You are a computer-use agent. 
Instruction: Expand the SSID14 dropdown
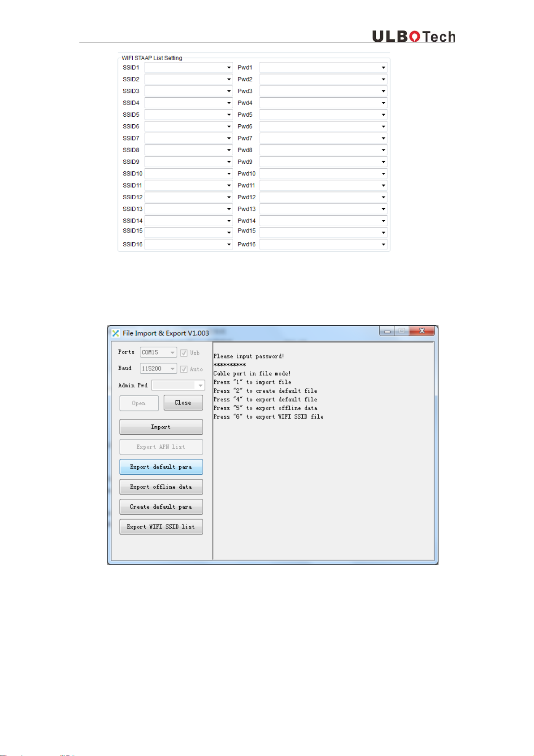point(229,221)
